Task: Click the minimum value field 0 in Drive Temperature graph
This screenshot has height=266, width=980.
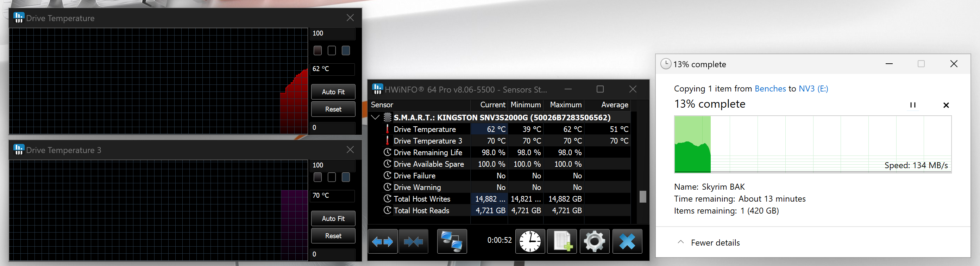Action: [333, 128]
